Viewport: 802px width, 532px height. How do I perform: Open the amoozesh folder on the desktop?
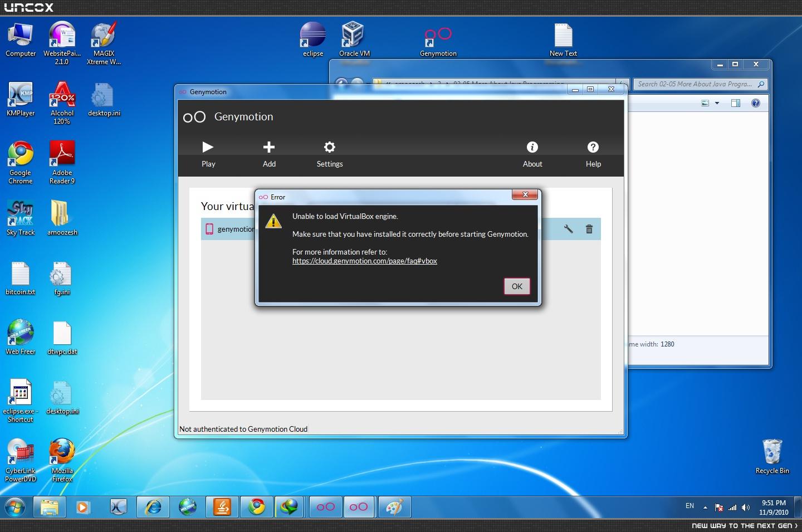click(x=62, y=218)
